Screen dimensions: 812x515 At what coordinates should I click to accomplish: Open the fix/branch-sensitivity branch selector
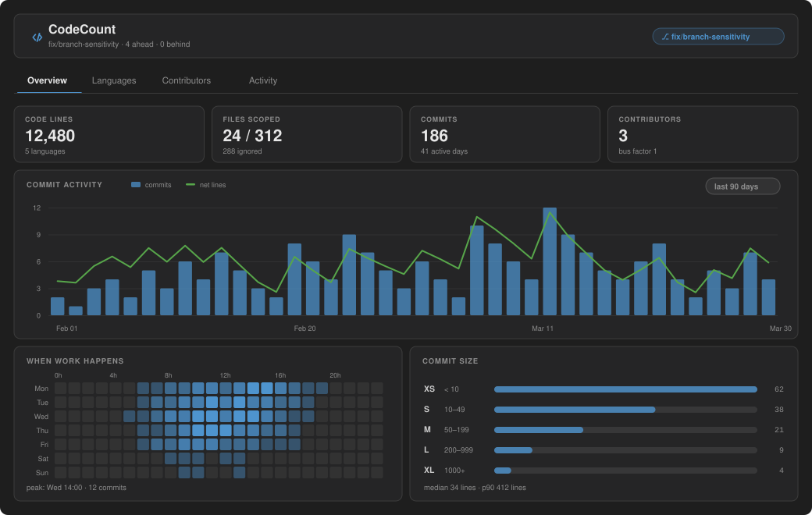(718, 37)
